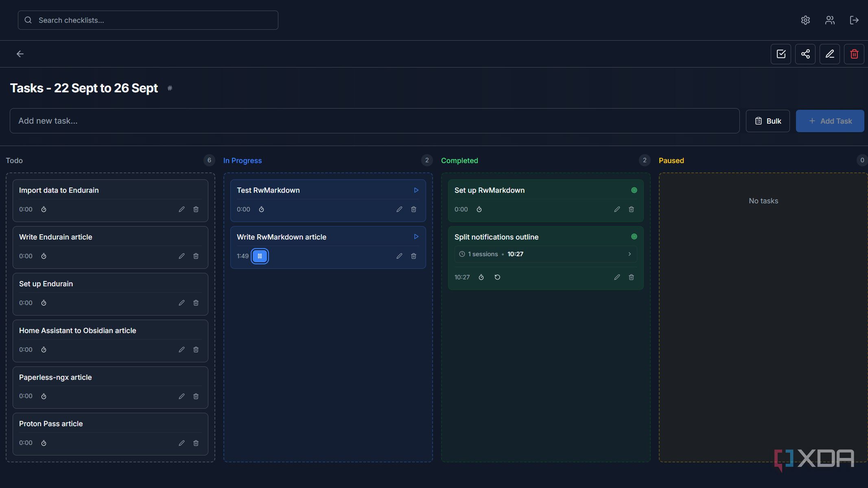Delete the Set up Endurain task
868x488 pixels.
(x=196, y=303)
